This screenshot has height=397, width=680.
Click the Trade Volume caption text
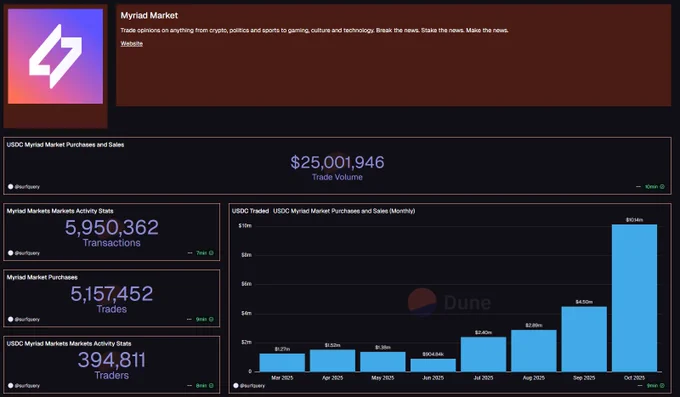pos(337,177)
